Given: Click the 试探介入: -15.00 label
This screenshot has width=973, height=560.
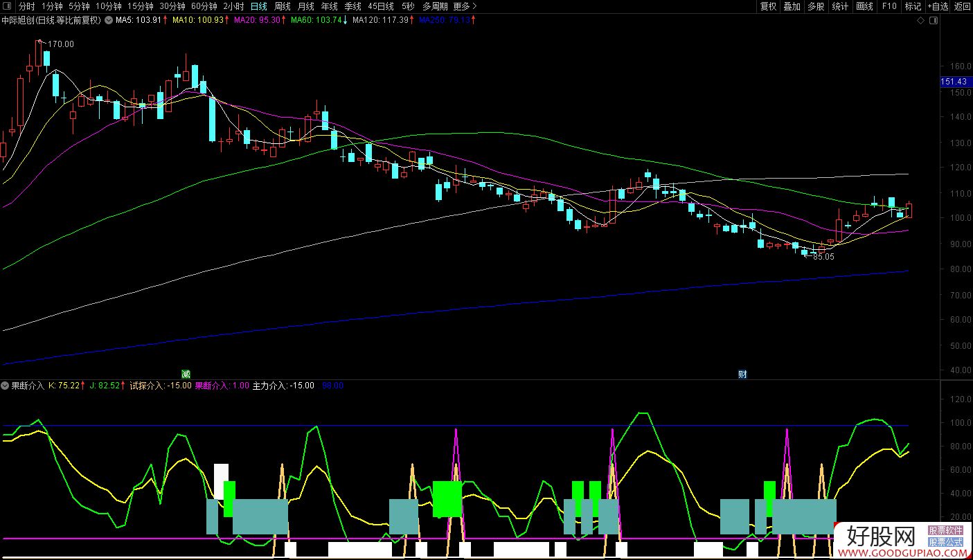Looking at the screenshot, I should [x=161, y=386].
